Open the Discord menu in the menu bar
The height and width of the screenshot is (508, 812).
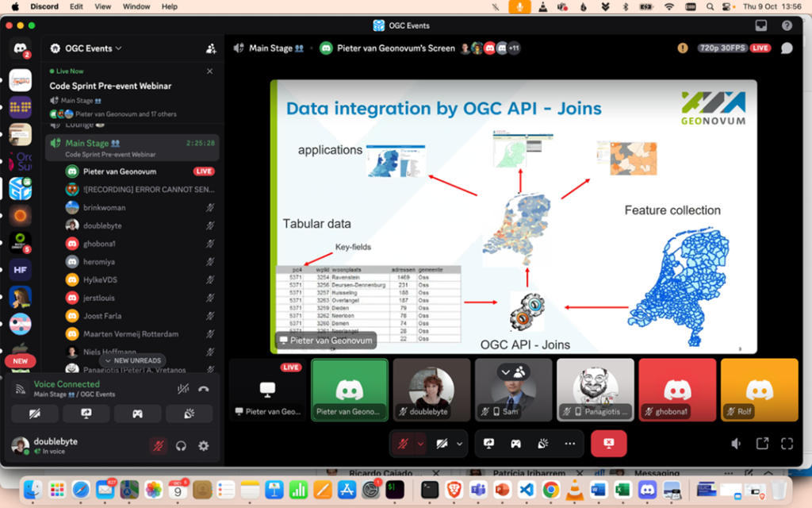click(44, 6)
